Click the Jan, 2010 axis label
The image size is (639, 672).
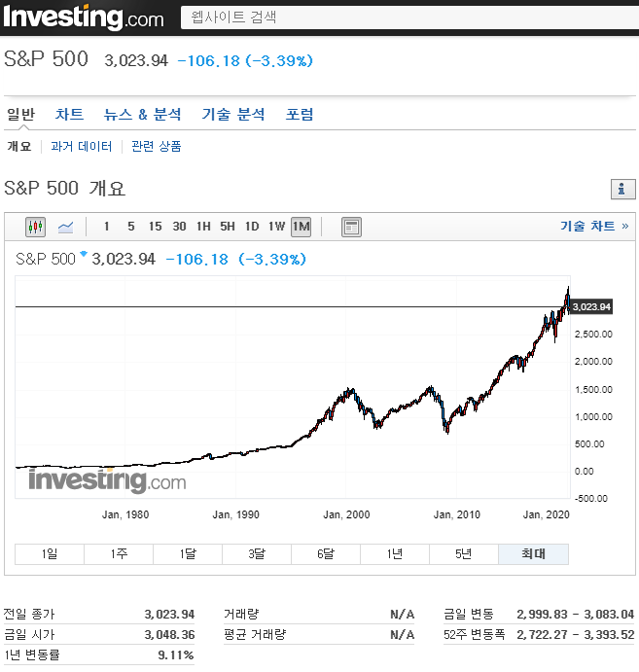[457, 514]
